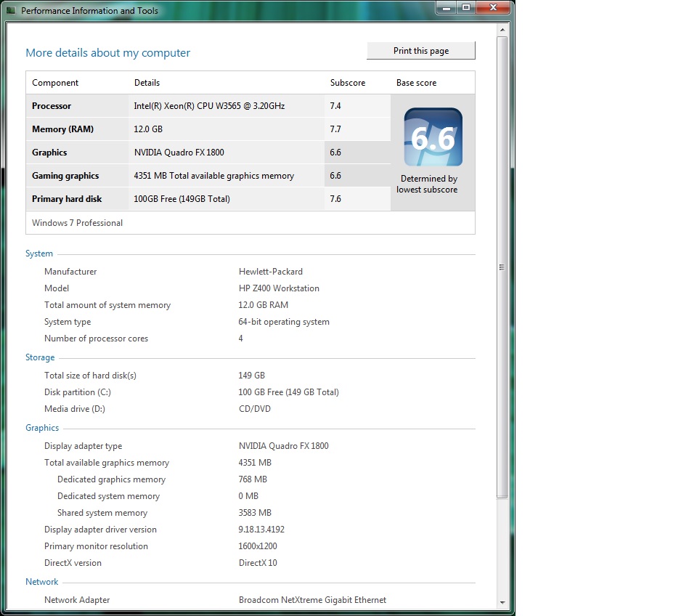Image resolution: width=697 pixels, height=616 pixels.
Task: Click the Performance Information window title icon
Action: tap(11, 10)
